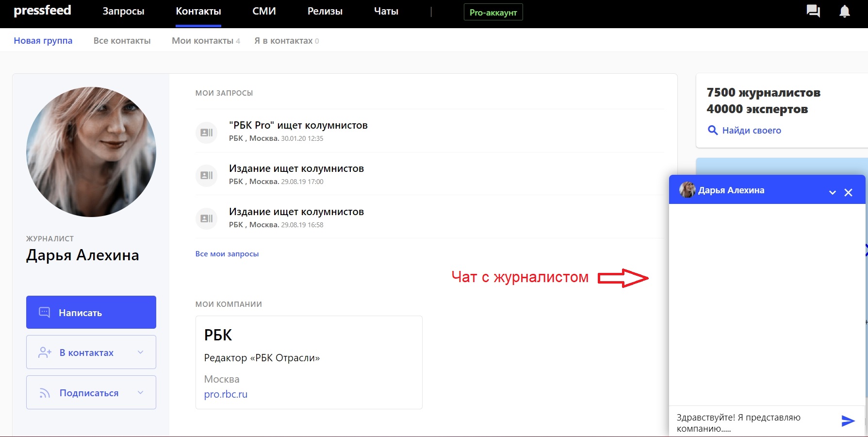This screenshot has height=437, width=868.
Task: Click the Pro-аккаунт button
Action: [x=493, y=13]
